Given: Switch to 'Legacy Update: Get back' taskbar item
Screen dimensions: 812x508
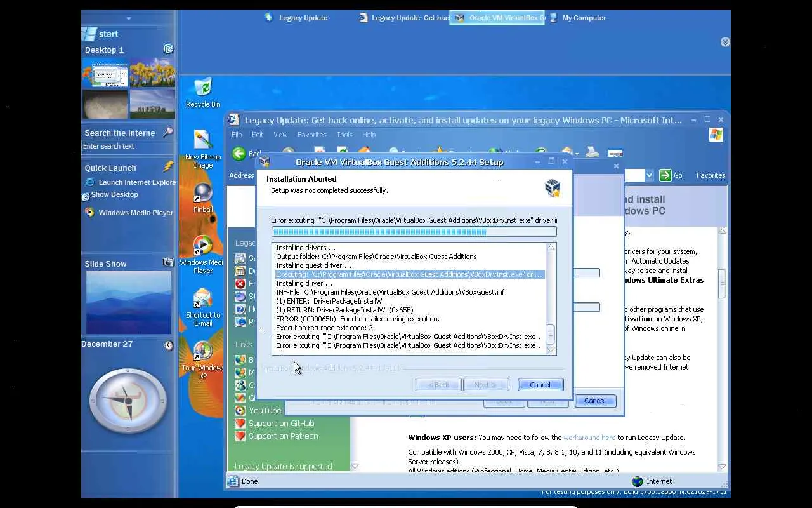Looking at the screenshot, I should [x=403, y=18].
